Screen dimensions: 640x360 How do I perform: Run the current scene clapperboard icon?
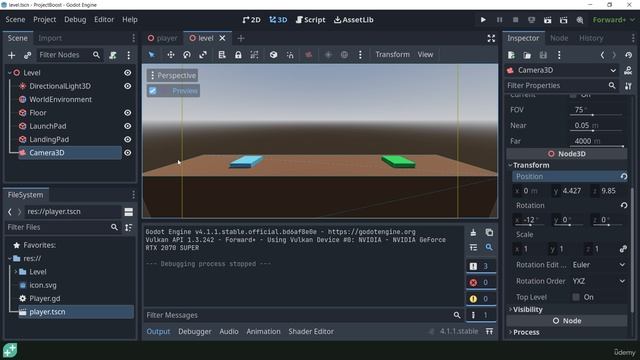pos(547,20)
